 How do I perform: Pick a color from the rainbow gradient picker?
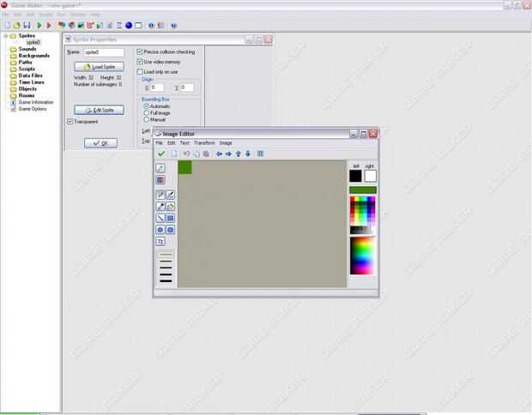362,256
